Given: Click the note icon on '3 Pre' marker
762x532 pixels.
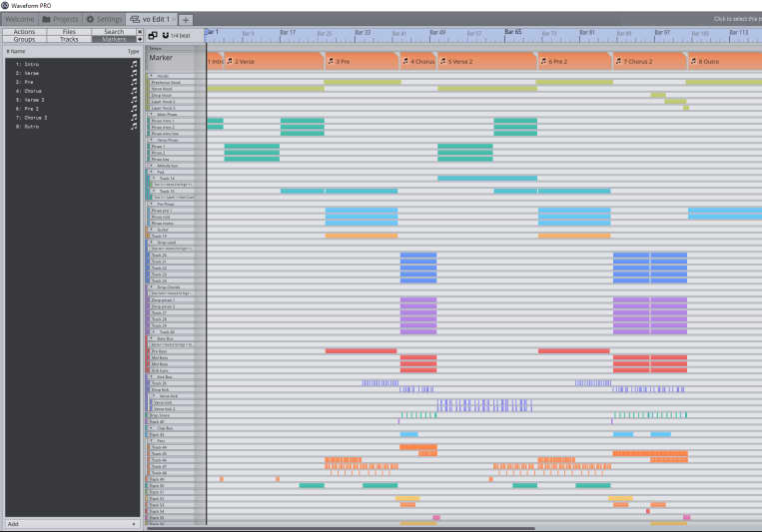Looking at the screenshot, I should 331,61.
